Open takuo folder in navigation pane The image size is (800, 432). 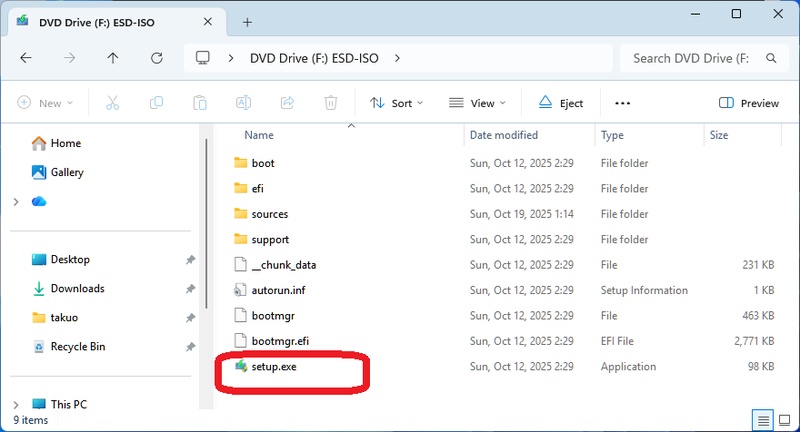click(x=55, y=318)
